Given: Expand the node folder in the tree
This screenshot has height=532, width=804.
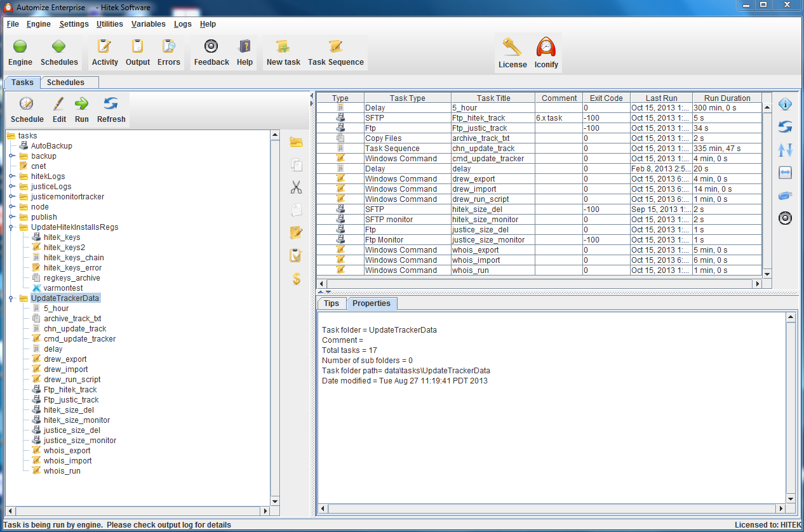Looking at the screenshot, I should click(11, 207).
